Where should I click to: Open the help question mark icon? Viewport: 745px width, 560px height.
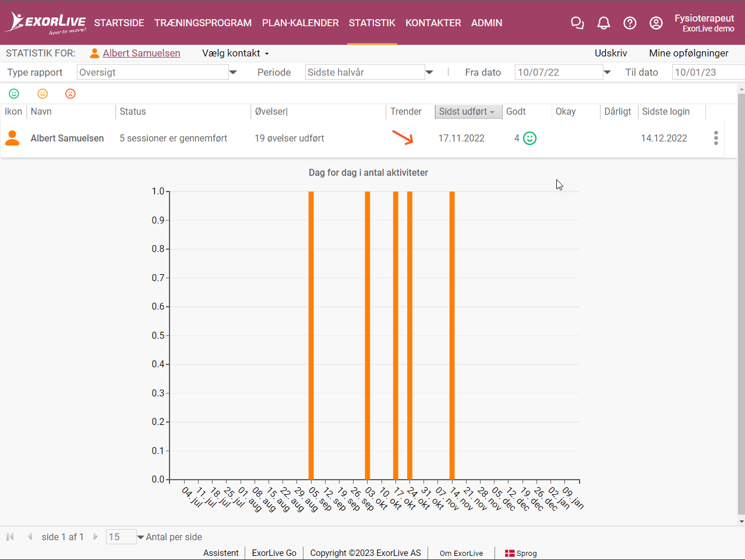(630, 23)
